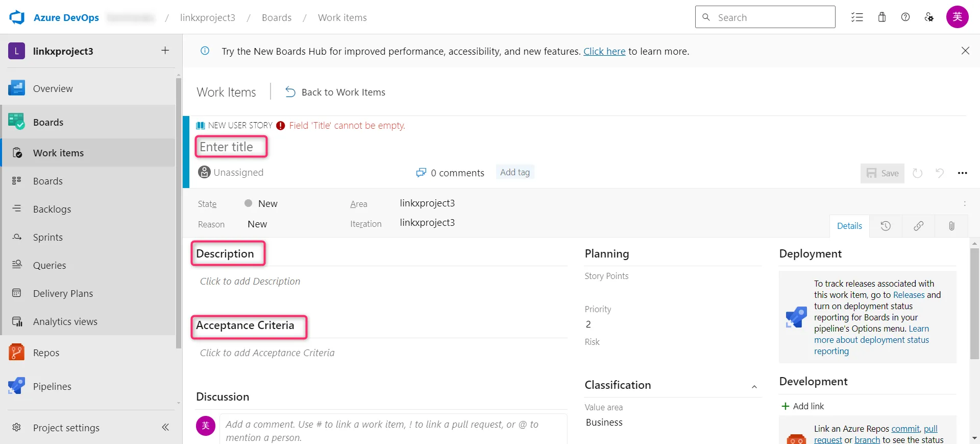Open Overview in the sidebar
Screen dimensions: 980x444
[x=89, y=88]
